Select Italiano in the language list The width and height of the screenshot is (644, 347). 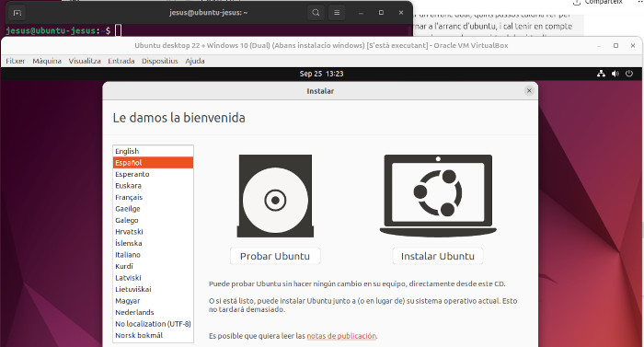coord(153,255)
